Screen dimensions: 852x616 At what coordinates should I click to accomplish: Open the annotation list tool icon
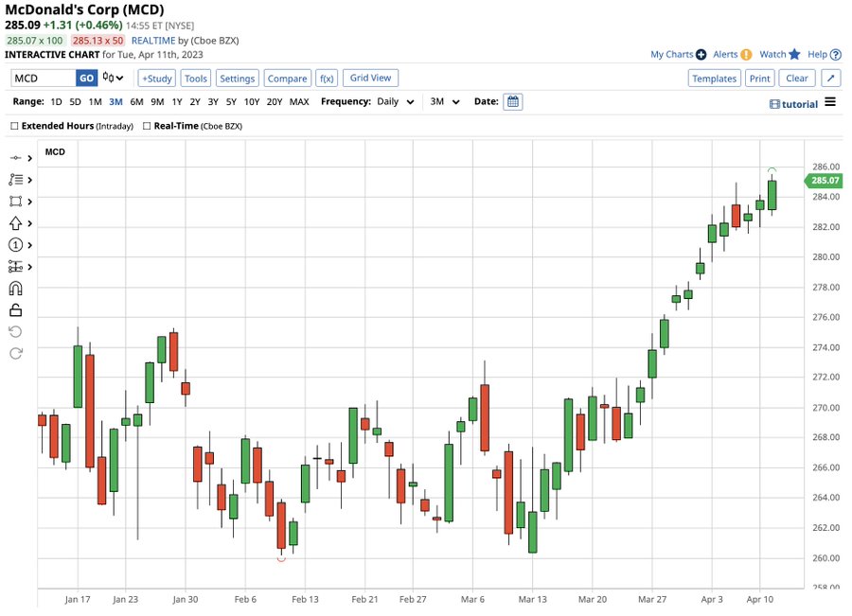coord(16,180)
